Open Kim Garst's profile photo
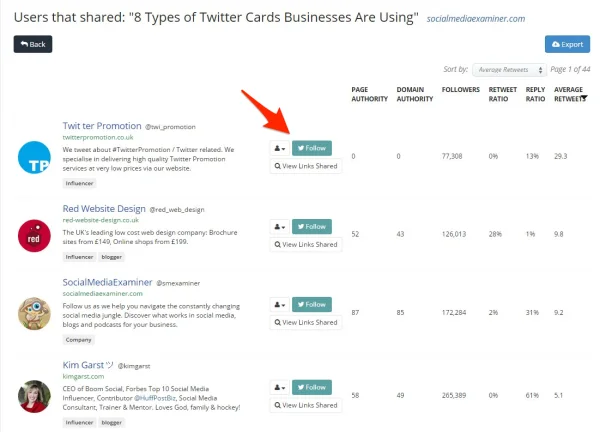The image size is (600, 432). point(34,396)
